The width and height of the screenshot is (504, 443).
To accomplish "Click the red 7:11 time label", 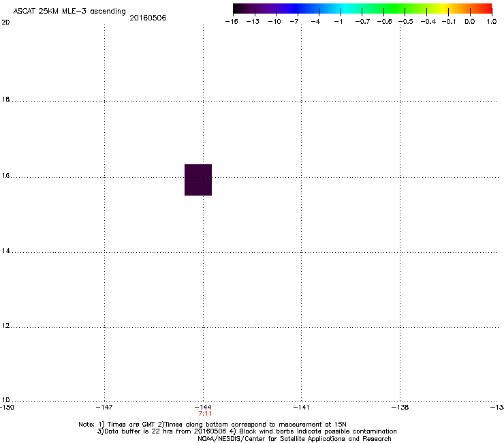I will (x=205, y=414).
